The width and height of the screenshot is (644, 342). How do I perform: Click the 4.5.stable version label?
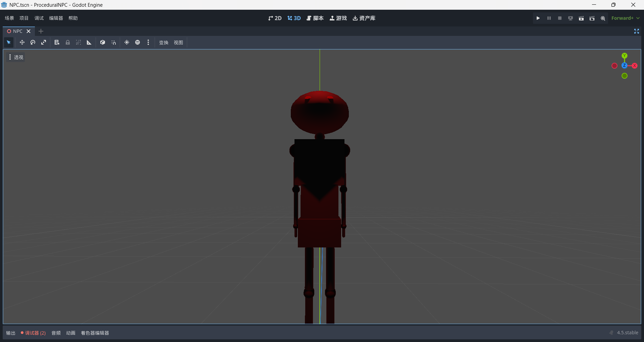point(628,333)
